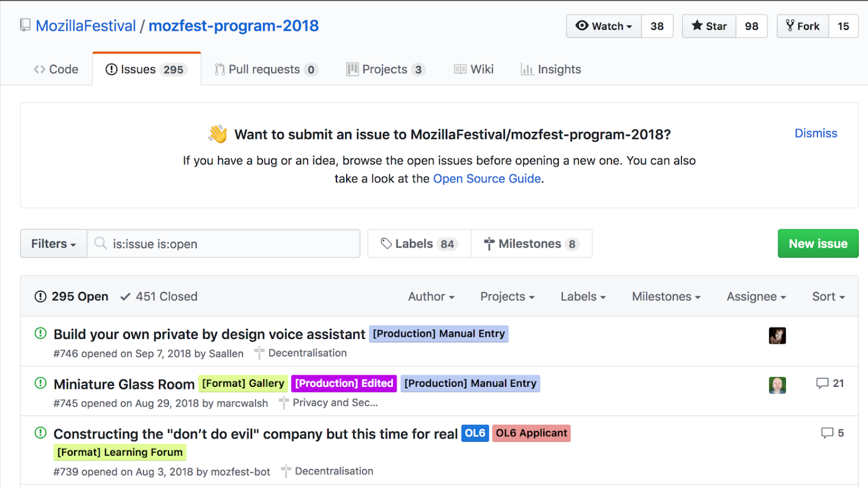Screen dimensions: 868x488
Task: Open the Pull requests tab
Action: coord(266,69)
